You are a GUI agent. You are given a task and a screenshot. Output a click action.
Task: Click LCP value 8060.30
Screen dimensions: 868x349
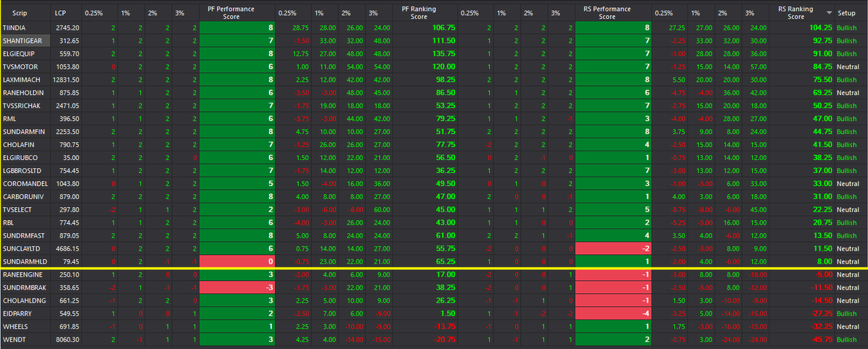(69, 340)
